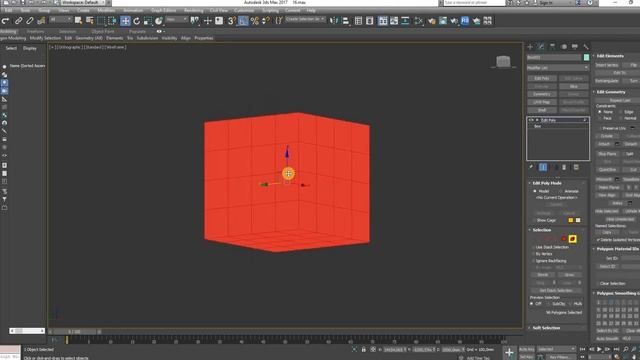640x360 pixels.
Task: Open the Rendering menu
Action: pos(193,10)
